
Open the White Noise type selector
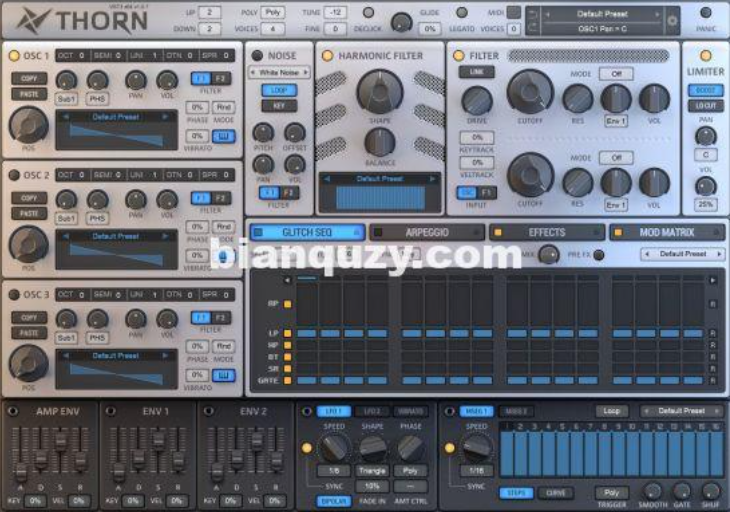(279, 73)
